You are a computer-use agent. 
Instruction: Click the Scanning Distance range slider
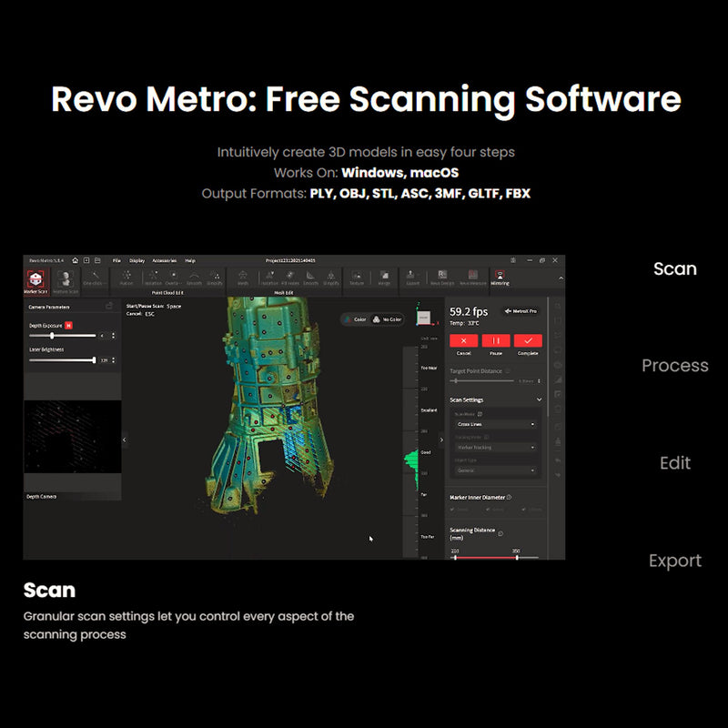click(495, 557)
